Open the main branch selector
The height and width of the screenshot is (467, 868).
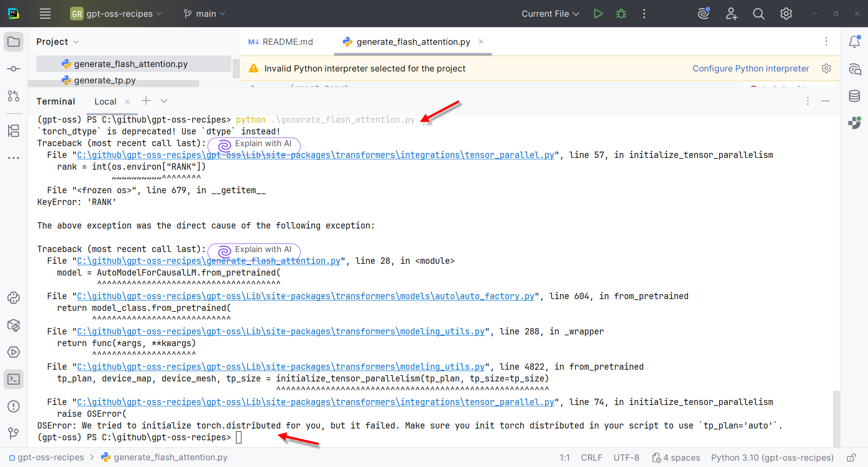pyautogui.click(x=204, y=14)
